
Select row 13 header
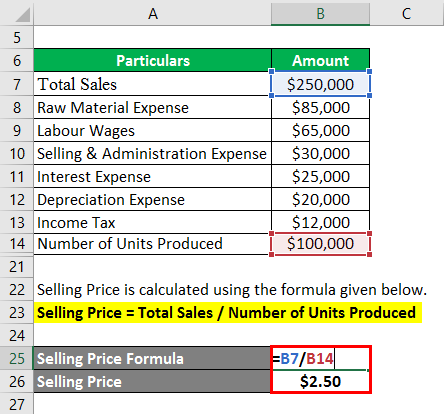pos(17,222)
